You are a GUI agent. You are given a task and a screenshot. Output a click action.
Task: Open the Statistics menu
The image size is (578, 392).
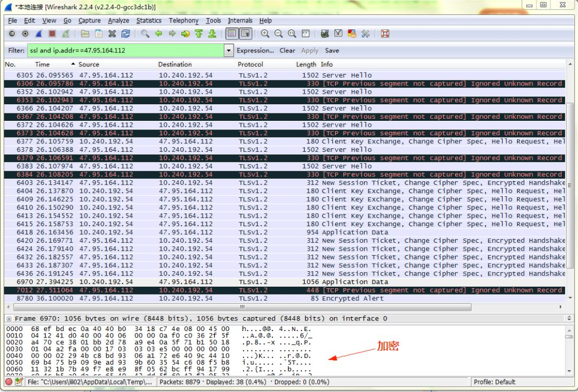pyautogui.click(x=148, y=20)
